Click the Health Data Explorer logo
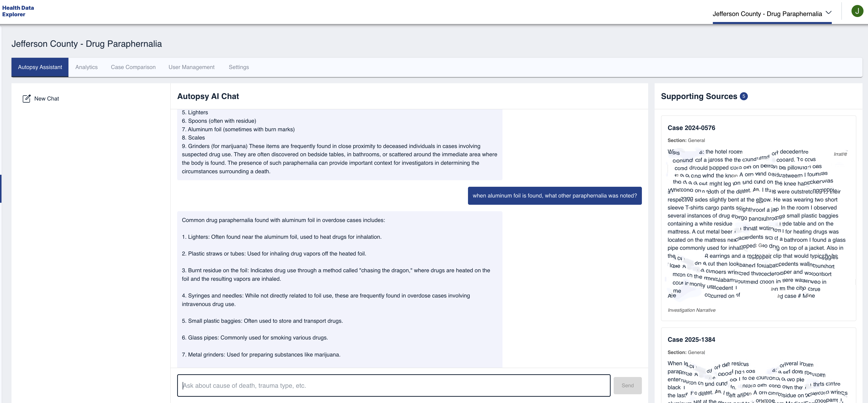This screenshot has height=403, width=868. tap(18, 11)
